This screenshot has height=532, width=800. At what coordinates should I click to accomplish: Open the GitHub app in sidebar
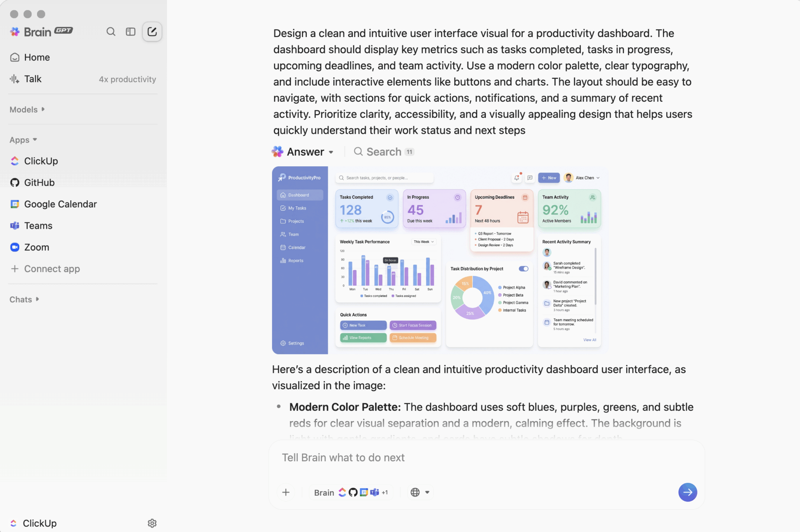(x=39, y=182)
